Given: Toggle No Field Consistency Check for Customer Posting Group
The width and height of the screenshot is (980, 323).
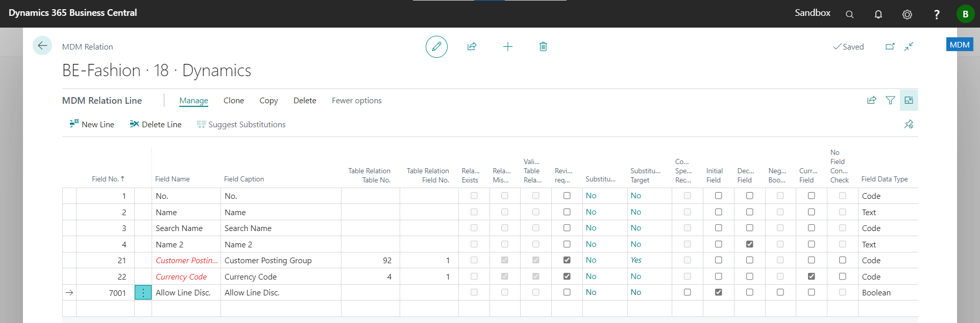Looking at the screenshot, I should tap(842, 260).
